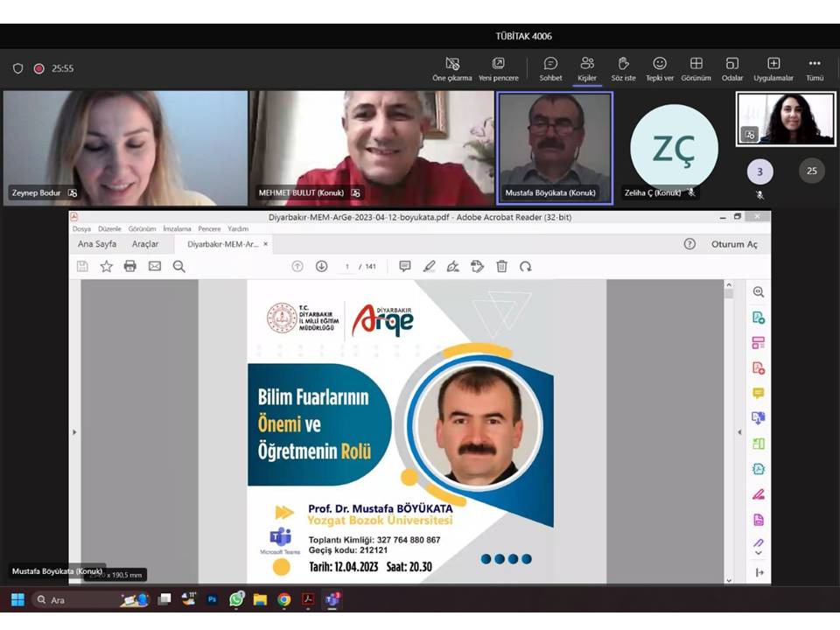
Task: Click the print icon in Acrobat toolbar
Action: 130,266
